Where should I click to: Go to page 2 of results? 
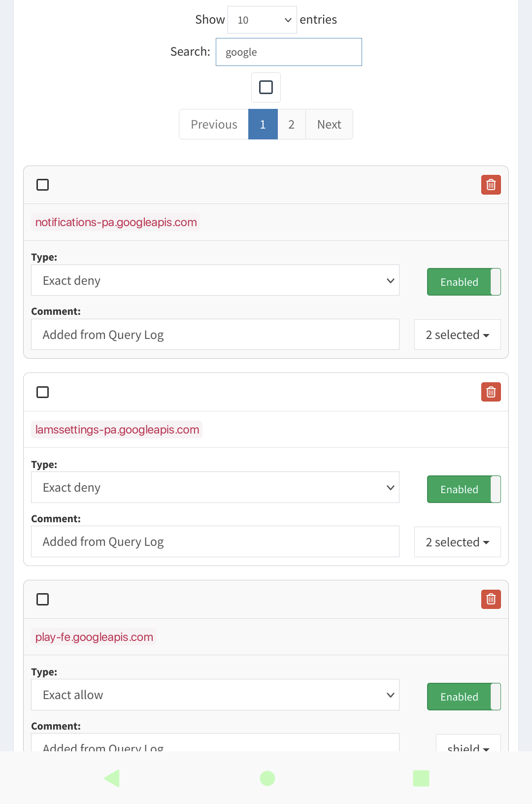tap(292, 124)
